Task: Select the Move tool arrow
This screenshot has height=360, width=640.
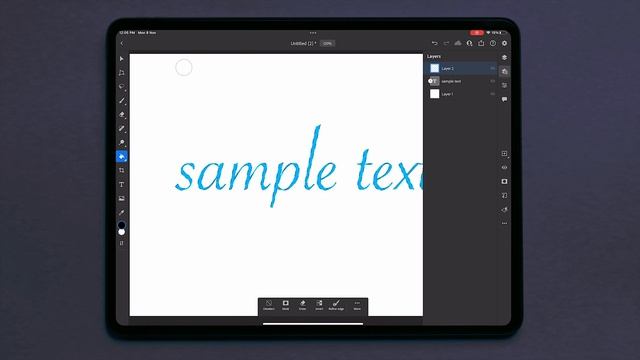Action: click(122, 59)
